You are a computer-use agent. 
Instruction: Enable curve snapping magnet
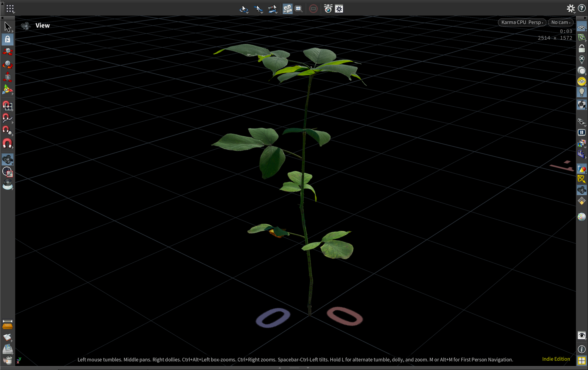(7, 118)
